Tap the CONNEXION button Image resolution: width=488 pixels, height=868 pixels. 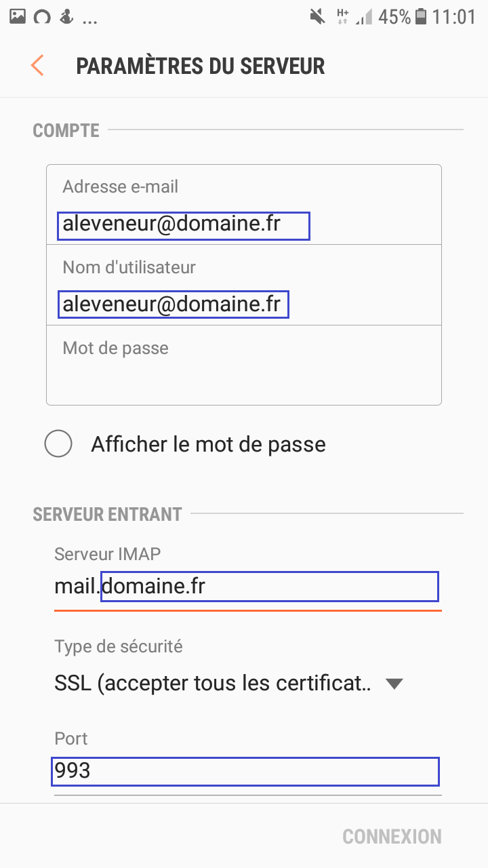[x=392, y=836]
